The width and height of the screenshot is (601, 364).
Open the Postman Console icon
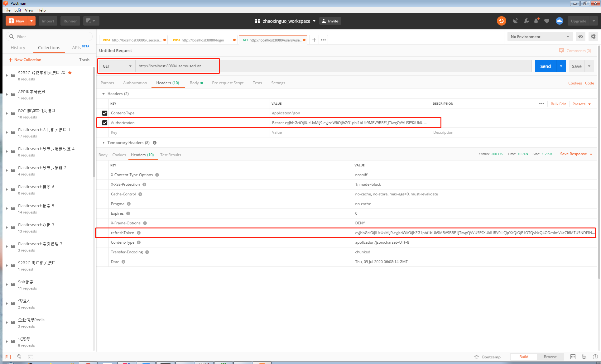click(x=30, y=357)
